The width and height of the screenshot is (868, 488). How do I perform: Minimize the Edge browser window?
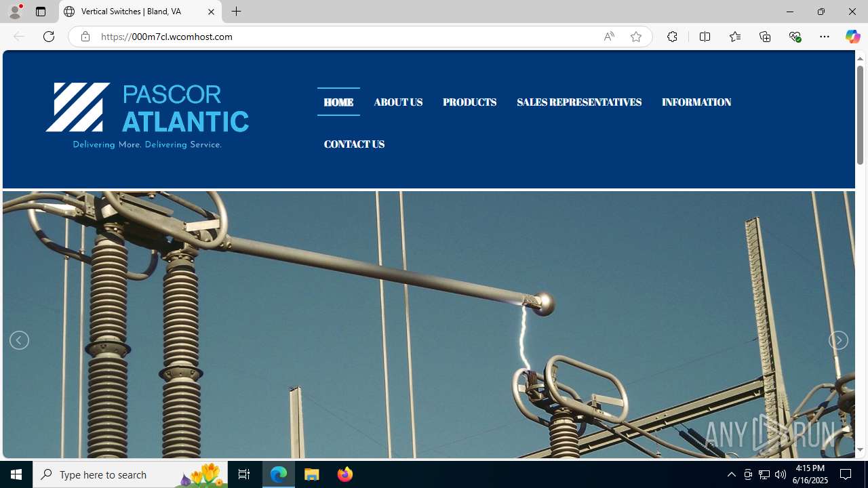790,12
